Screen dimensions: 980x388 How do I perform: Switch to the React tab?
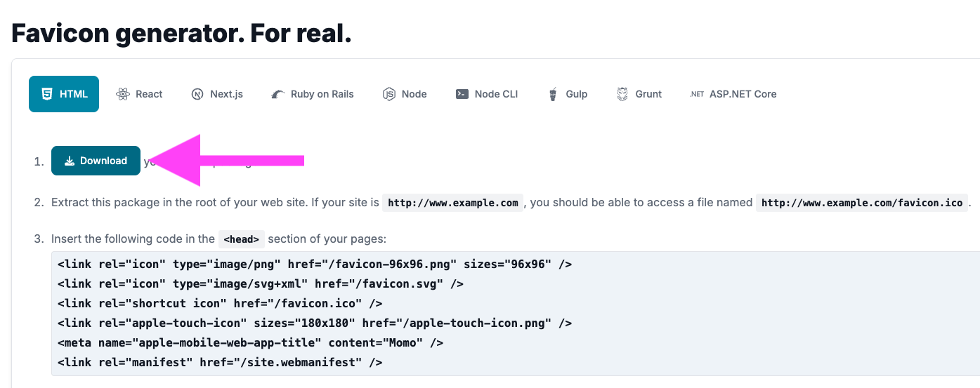[x=140, y=94]
